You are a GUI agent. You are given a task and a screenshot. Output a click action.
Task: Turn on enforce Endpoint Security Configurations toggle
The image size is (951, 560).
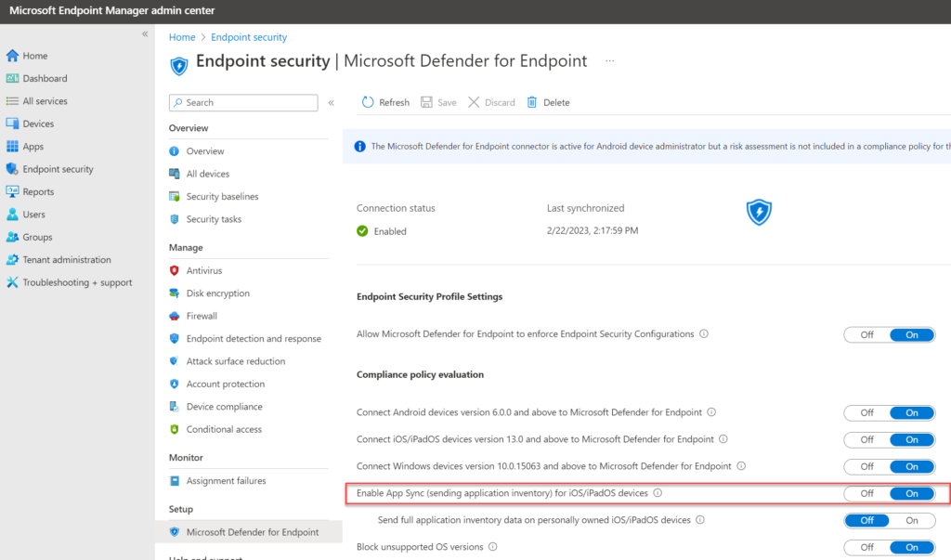tap(912, 335)
